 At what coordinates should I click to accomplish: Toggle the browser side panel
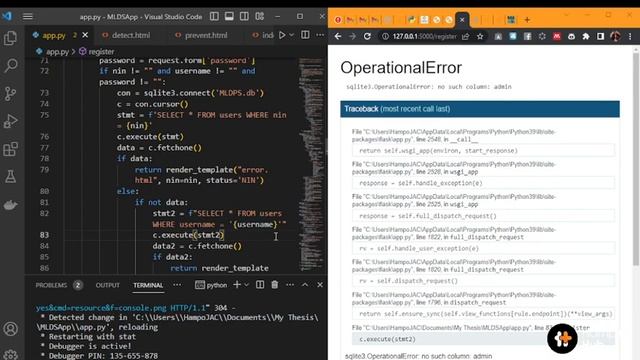[600, 36]
